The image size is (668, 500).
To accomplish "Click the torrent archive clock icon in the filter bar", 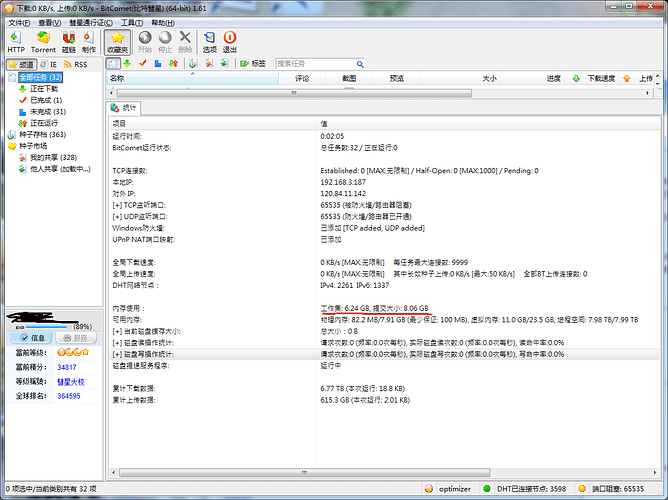I will (193, 63).
